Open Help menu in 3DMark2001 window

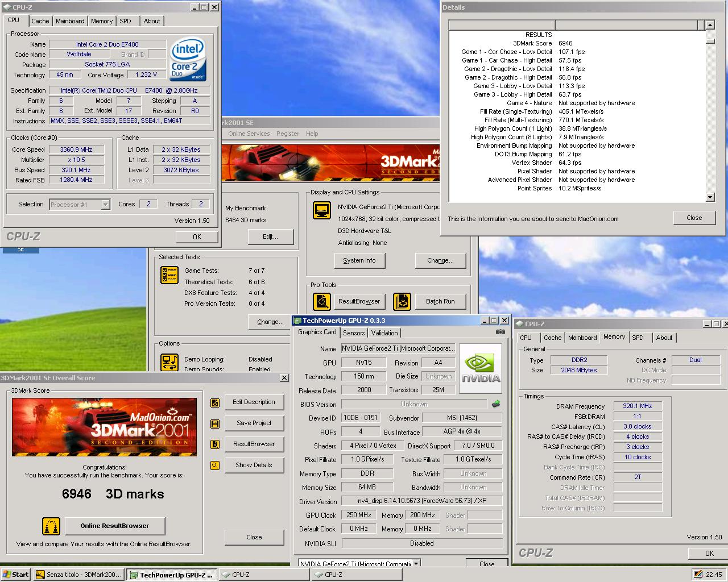pyautogui.click(x=312, y=134)
